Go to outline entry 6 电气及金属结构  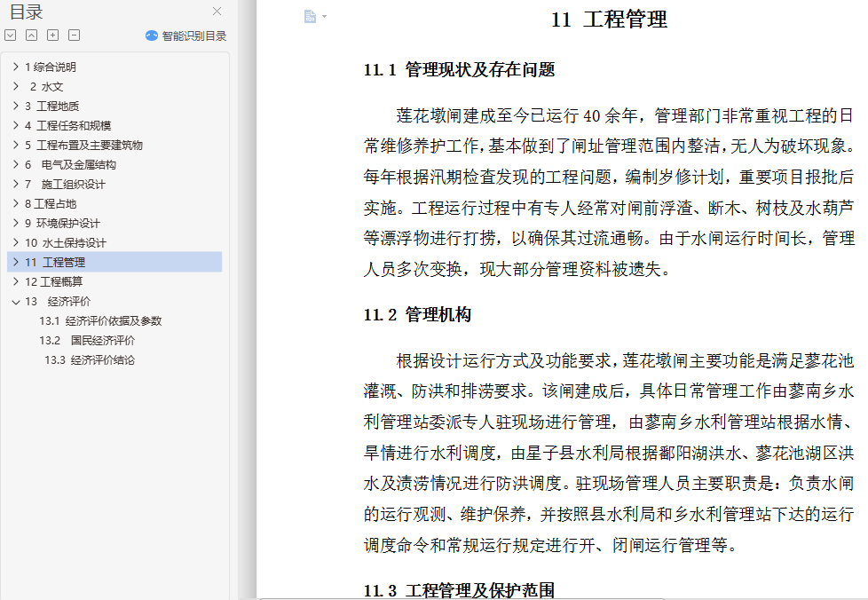coord(70,164)
